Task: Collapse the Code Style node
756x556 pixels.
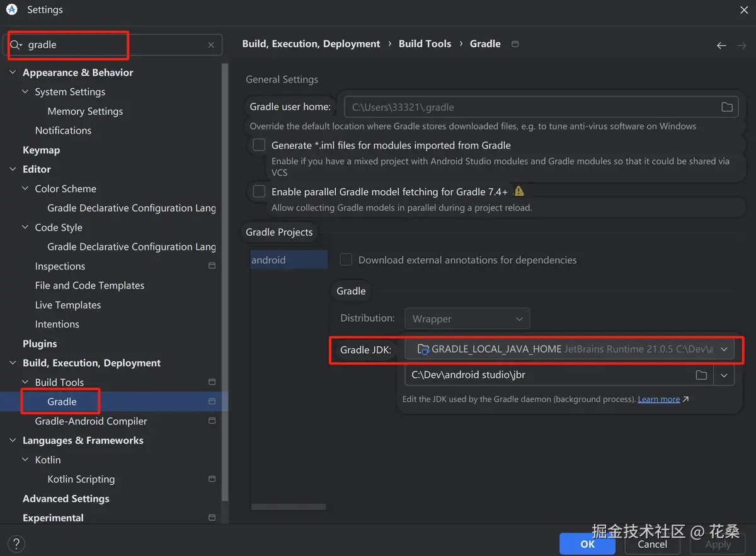Action: tap(25, 227)
